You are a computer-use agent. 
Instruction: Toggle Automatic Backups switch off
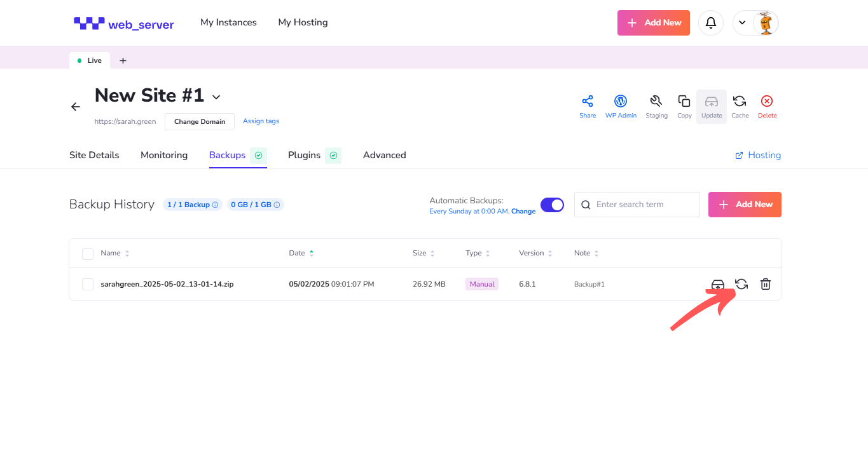point(552,205)
